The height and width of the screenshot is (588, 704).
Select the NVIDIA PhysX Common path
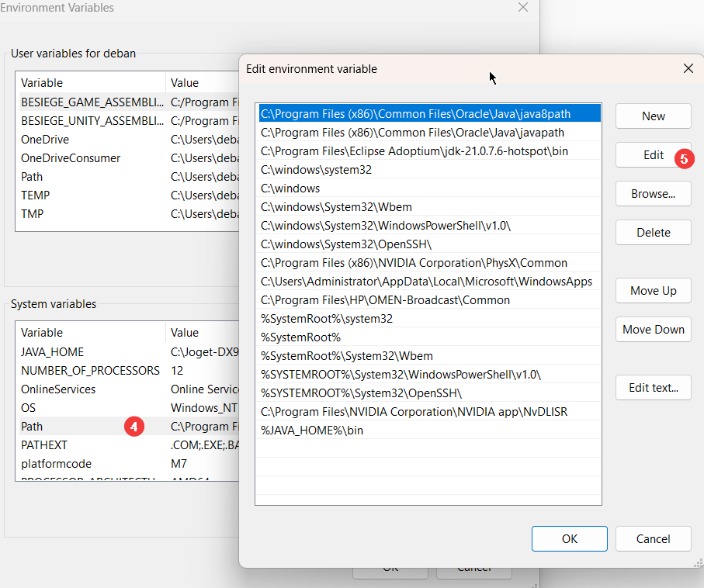coord(430,263)
